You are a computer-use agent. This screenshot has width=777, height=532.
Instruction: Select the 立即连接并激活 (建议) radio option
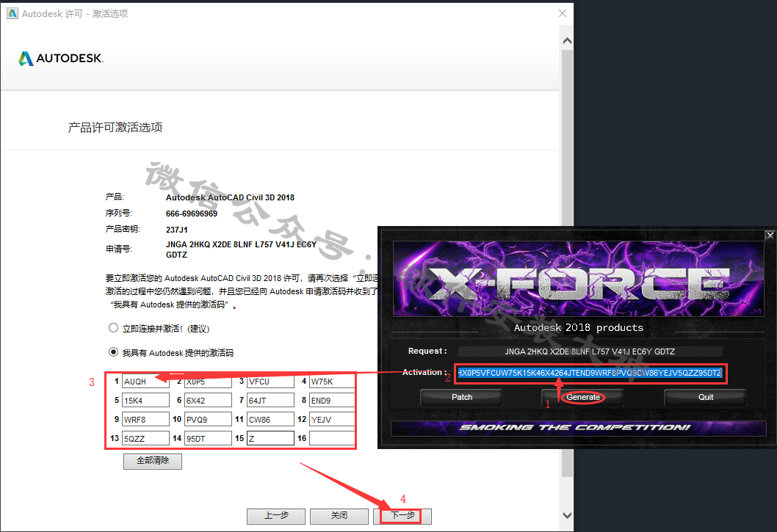coord(114,328)
